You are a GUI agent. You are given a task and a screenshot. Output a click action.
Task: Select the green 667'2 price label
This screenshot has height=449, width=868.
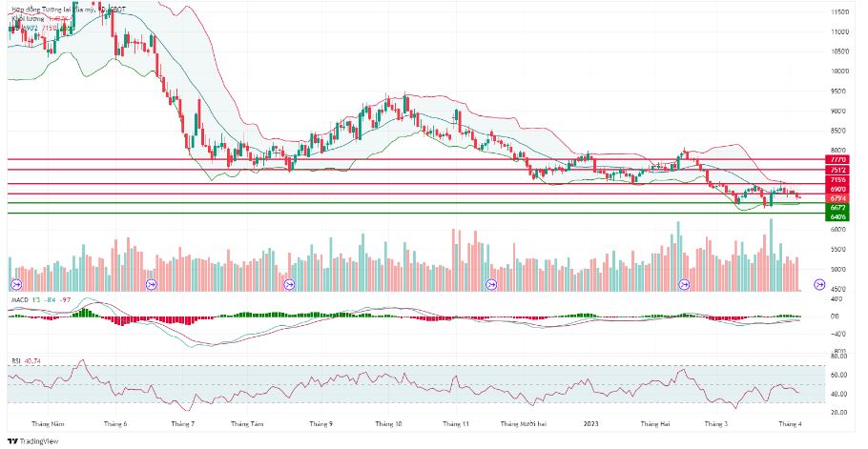pyautogui.click(x=836, y=208)
